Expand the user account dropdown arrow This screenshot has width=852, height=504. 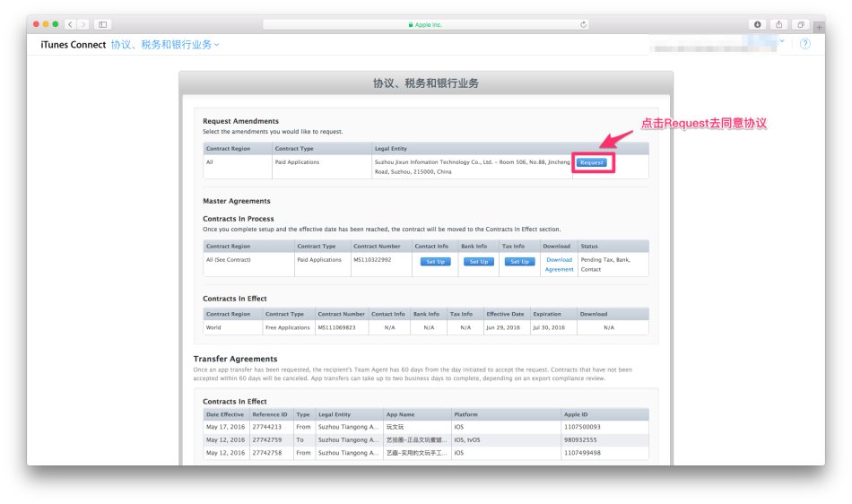coord(782,40)
